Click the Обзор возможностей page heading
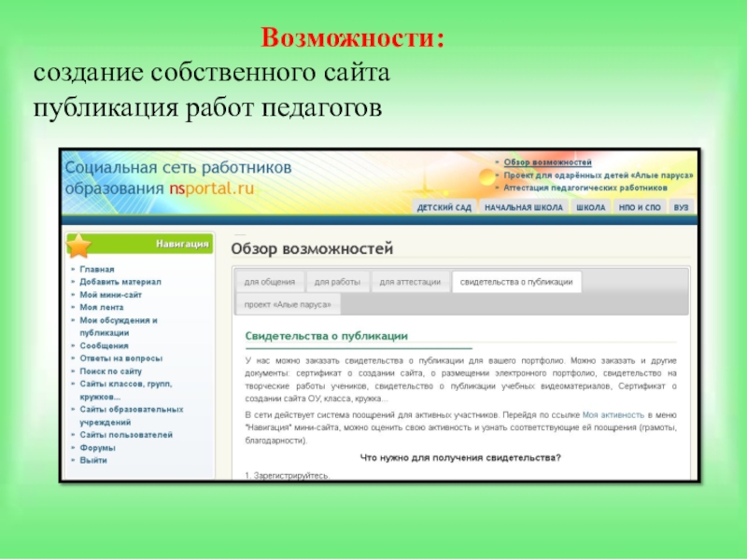Screen dimensions: 747x560 [x=312, y=248]
